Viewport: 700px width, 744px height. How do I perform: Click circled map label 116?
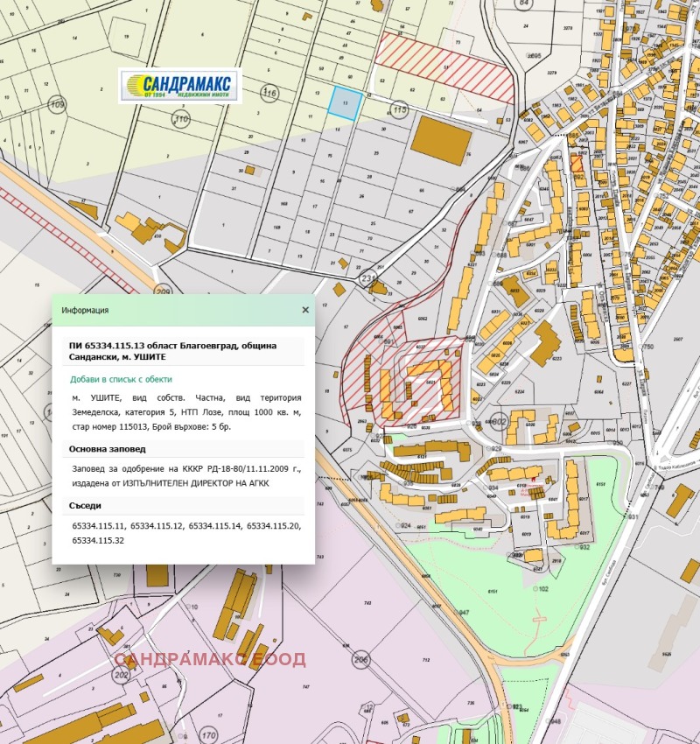[269, 92]
